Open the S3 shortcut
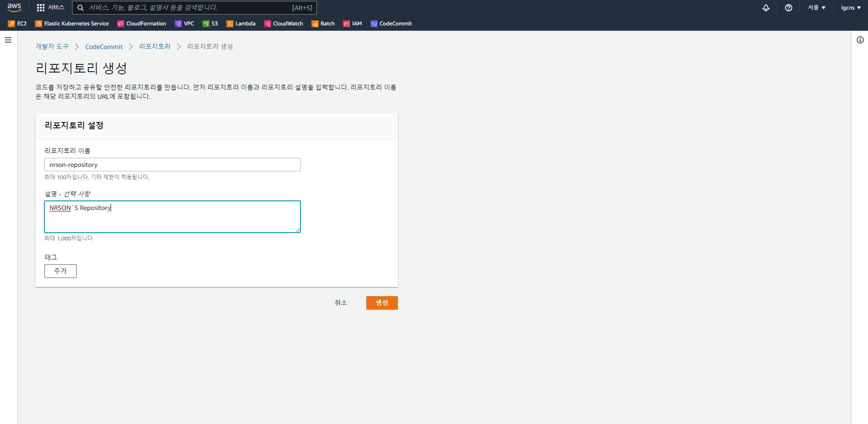868x424 pixels. (x=210, y=24)
